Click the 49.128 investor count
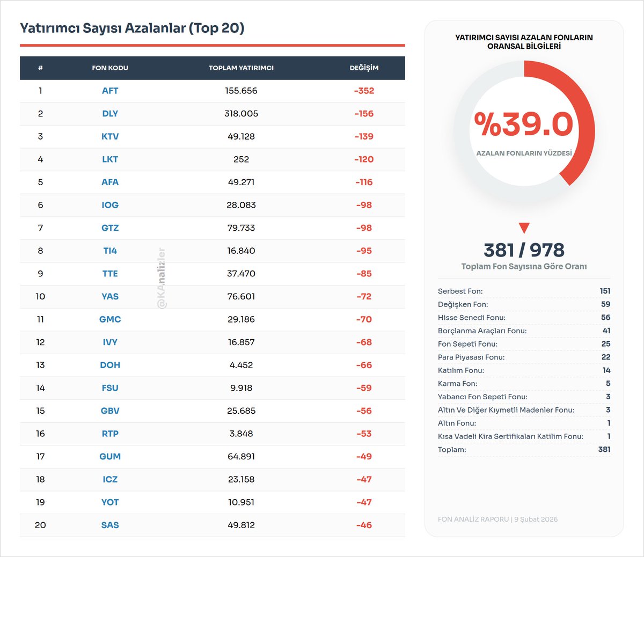This screenshot has height=644, width=644. click(x=241, y=136)
